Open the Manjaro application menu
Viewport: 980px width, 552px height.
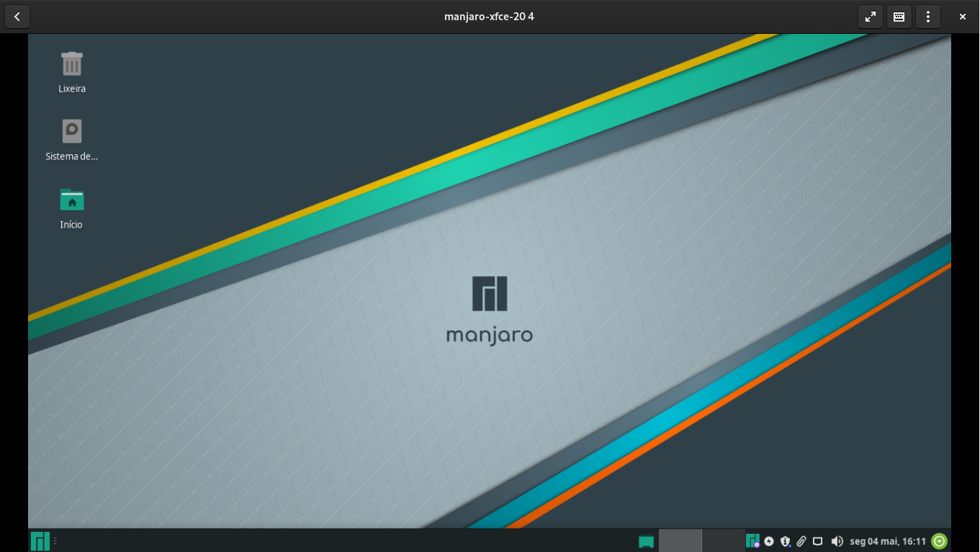[40, 540]
